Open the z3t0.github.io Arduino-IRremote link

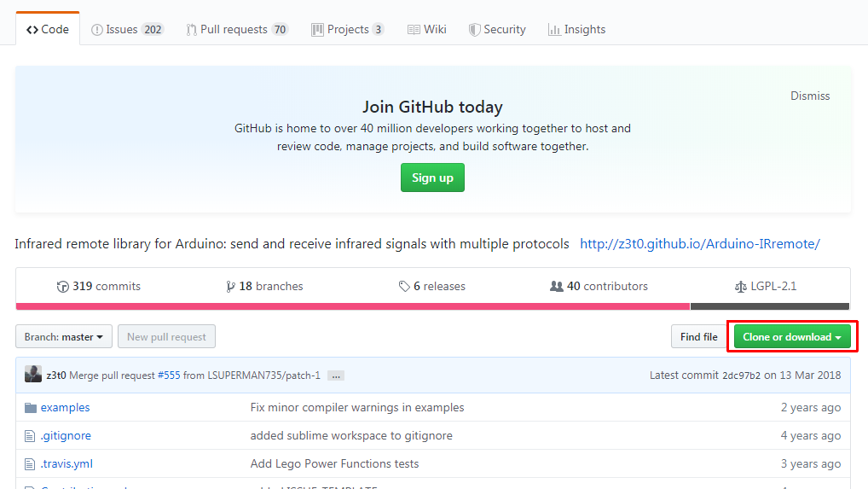700,244
